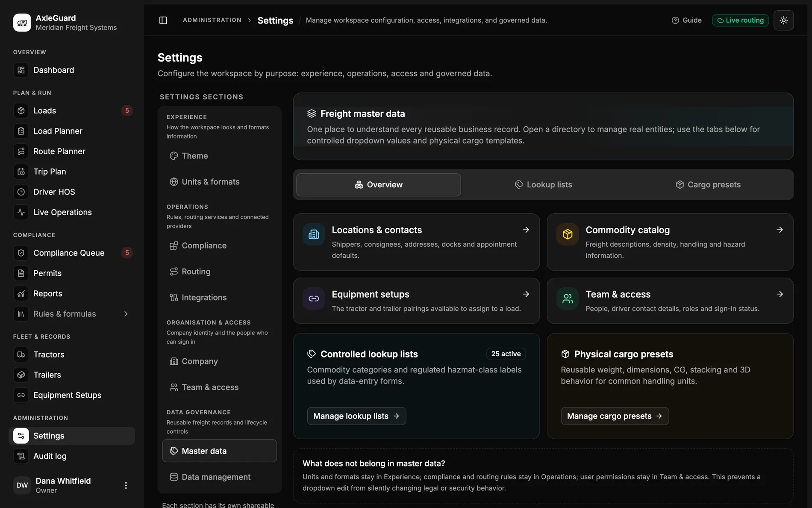The image size is (812, 508).
Task: Open Equipment Setups in the sidebar
Action: [x=72, y=395]
